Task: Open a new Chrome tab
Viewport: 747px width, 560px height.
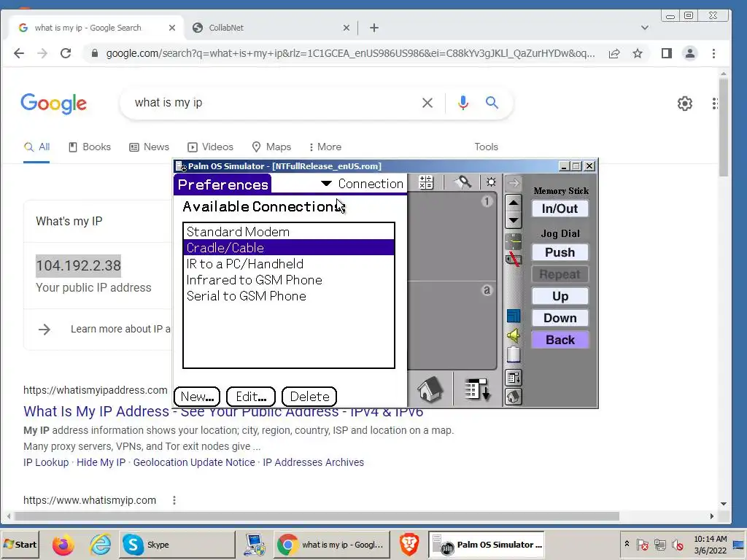Action: (374, 28)
